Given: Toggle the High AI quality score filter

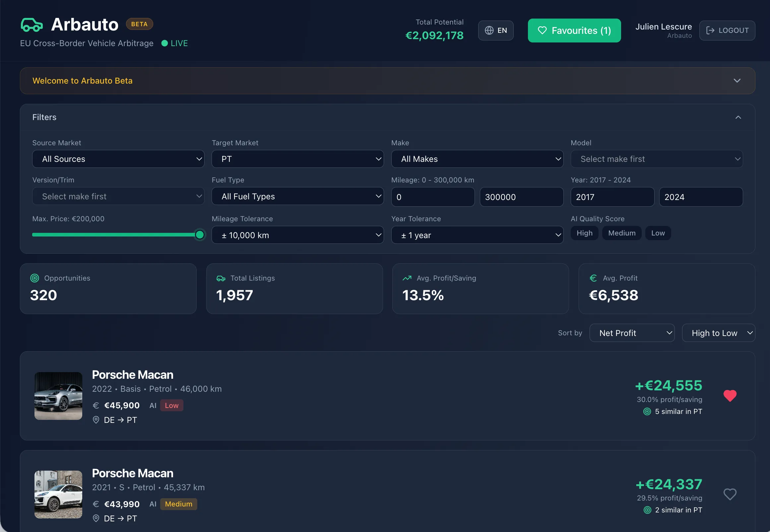Looking at the screenshot, I should (584, 233).
